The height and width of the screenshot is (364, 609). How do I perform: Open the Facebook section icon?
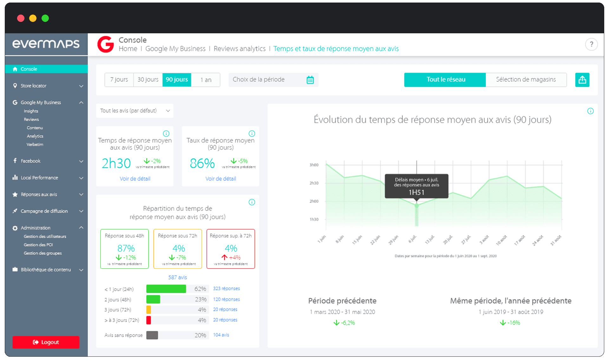coord(15,161)
